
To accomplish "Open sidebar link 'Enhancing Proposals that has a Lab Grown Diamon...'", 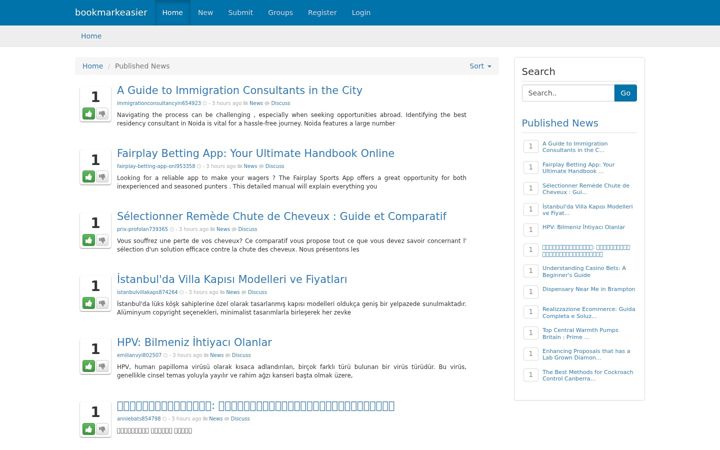I will tap(586, 354).
